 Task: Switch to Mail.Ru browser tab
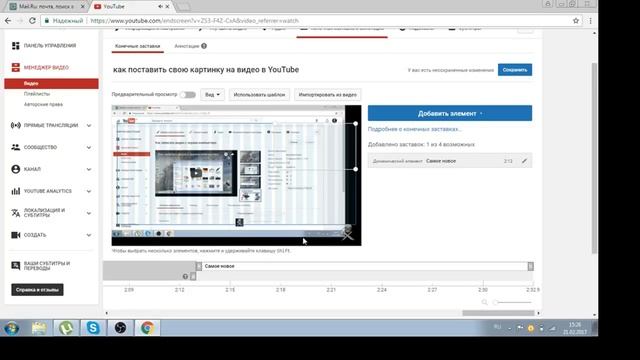coord(48,7)
